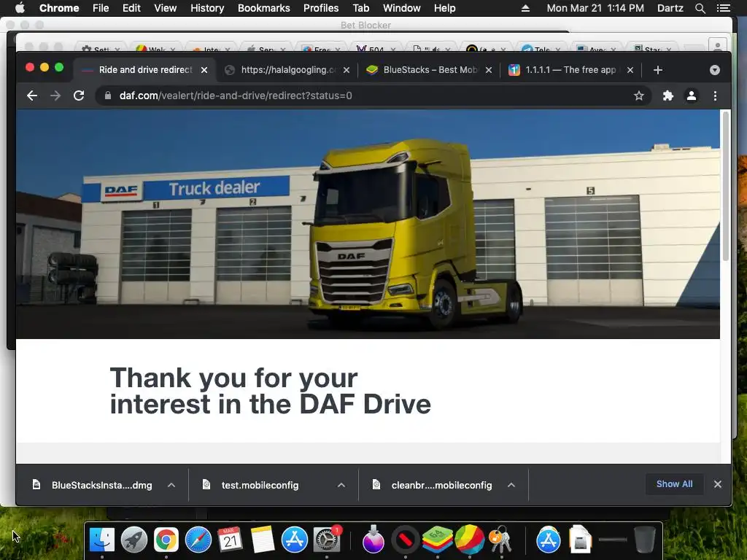Open the Extensions puzzle icon
The image size is (747, 560).
[x=668, y=96]
